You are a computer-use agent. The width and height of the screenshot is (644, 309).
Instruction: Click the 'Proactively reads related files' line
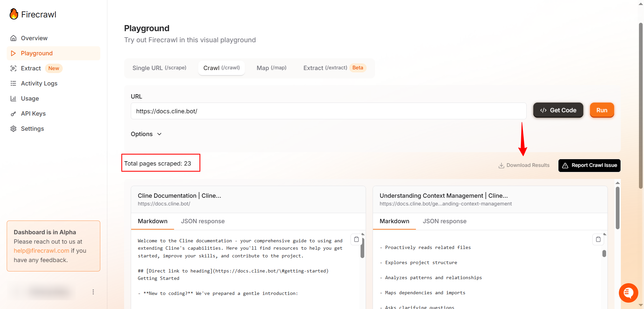click(x=425, y=247)
